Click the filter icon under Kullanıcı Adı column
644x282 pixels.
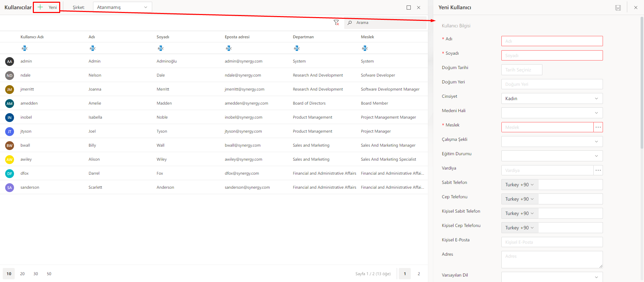(24, 48)
